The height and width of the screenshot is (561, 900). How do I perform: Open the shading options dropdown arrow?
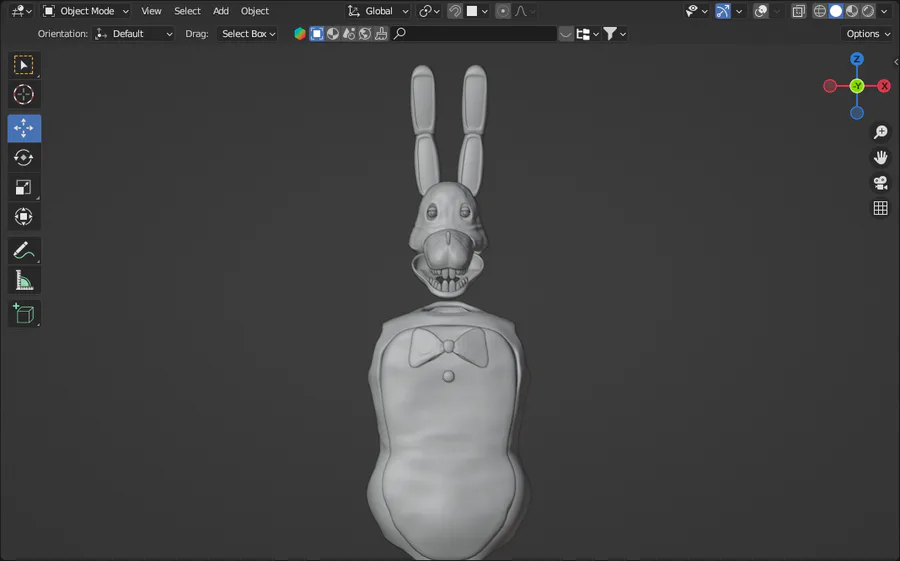(884, 11)
